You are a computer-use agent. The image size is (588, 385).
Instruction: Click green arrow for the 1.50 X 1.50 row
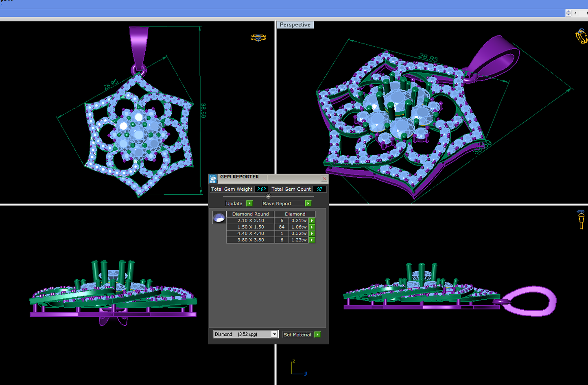312,227
